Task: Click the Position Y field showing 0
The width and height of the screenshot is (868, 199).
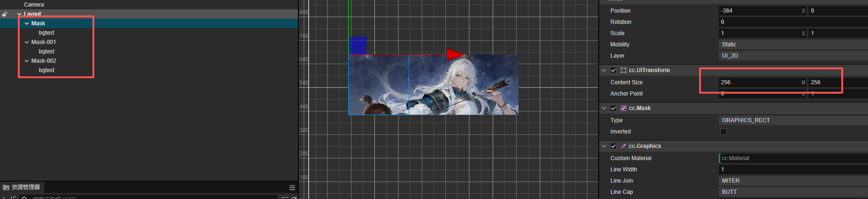Action: [838, 11]
